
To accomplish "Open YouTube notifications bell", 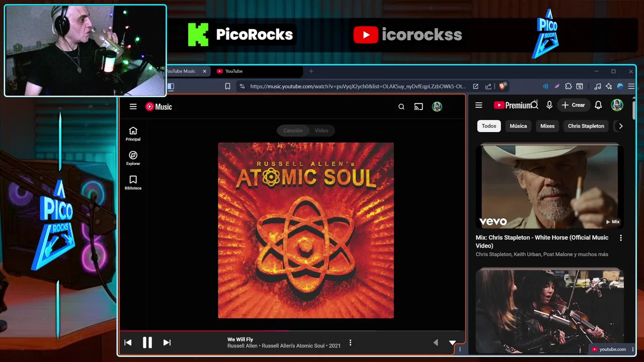I will (x=598, y=105).
